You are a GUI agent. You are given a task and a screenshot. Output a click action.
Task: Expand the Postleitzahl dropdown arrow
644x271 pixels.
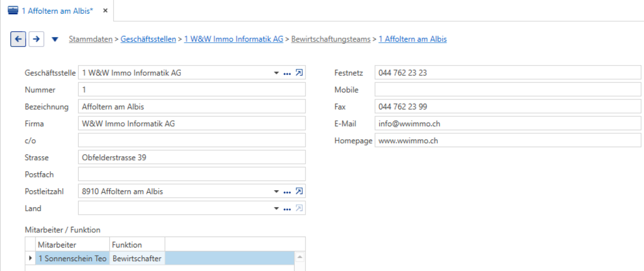coord(277,191)
